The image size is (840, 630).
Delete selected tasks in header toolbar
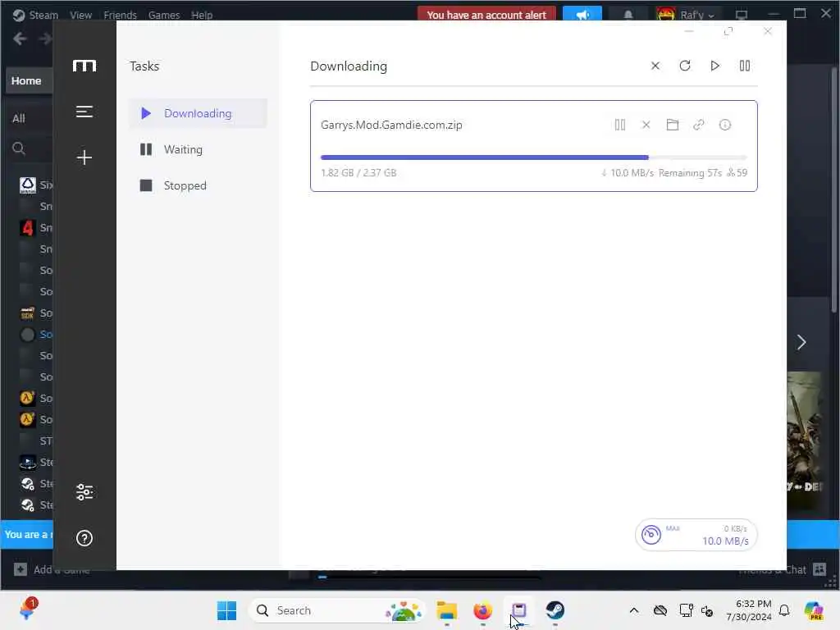click(x=655, y=66)
